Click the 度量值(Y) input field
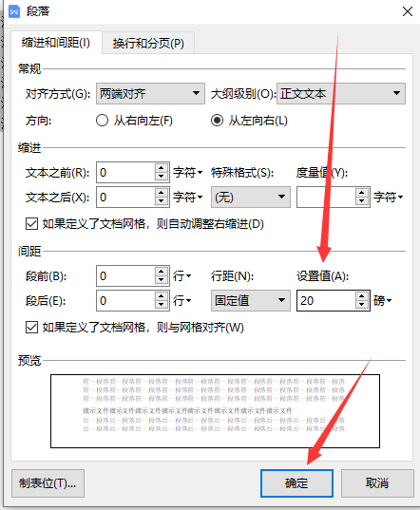420x510 pixels. tap(326, 198)
